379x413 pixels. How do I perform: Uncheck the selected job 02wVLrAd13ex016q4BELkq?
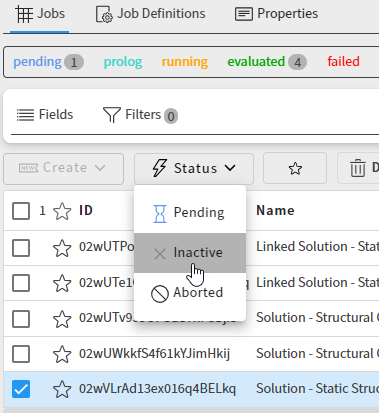(21, 389)
